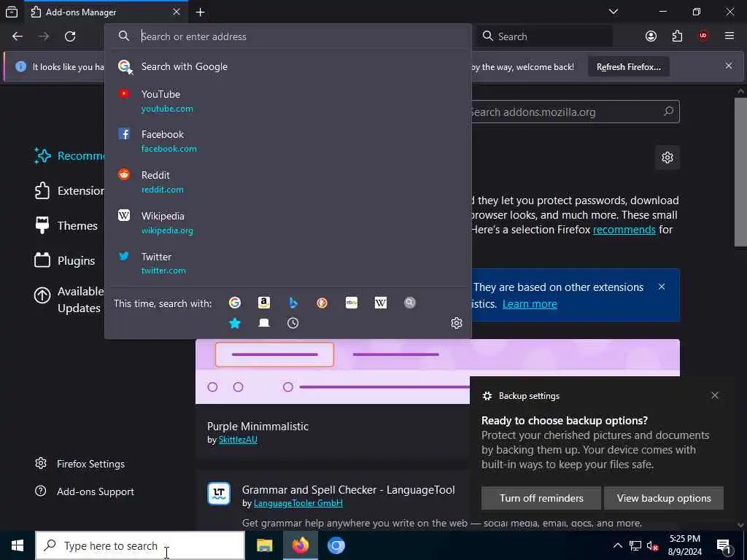The width and height of the screenshot is (747, 560).
Task: Open the Recommendations sidebar category
Action: tap(69, 156)
